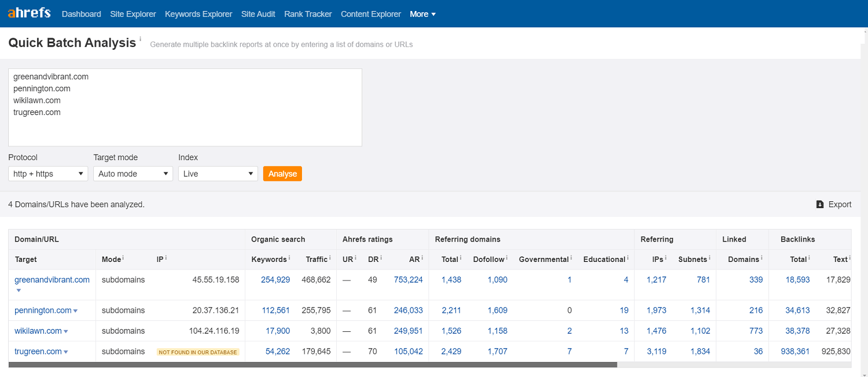Click dofollow value 1,609
Viewport: 868px width, 377px height.
click(x=498, y=311)
